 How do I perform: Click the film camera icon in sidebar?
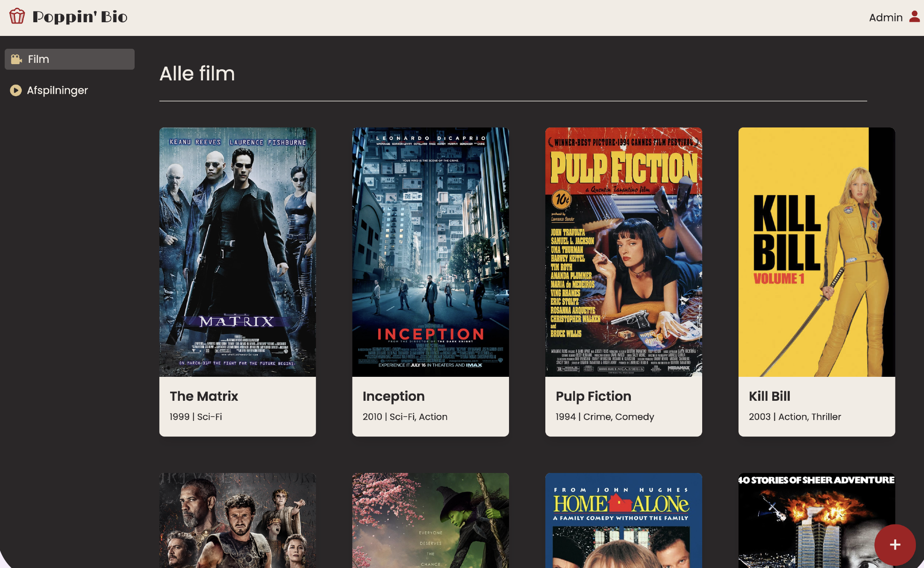pyautogui.click(x=16, y=59)
